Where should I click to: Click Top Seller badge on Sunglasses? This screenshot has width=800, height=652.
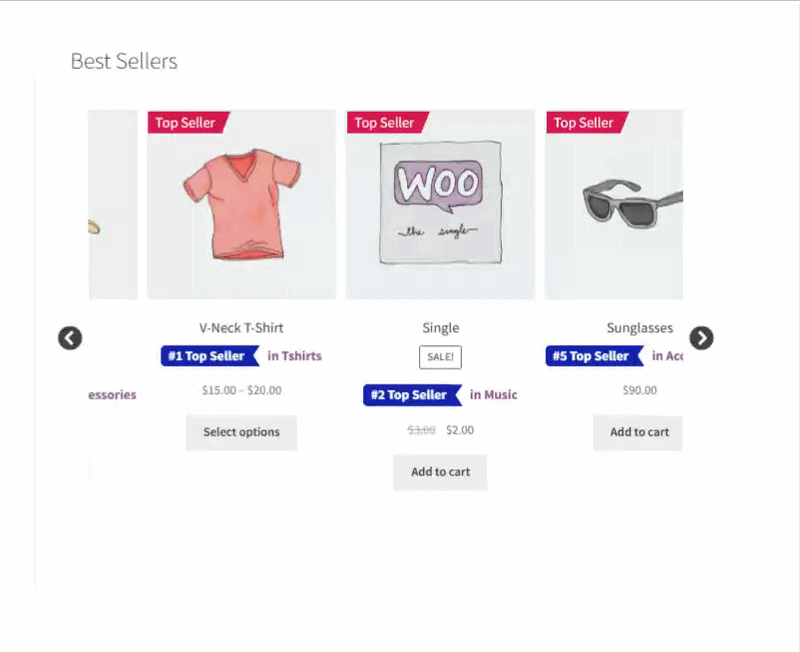pos(585,122)
